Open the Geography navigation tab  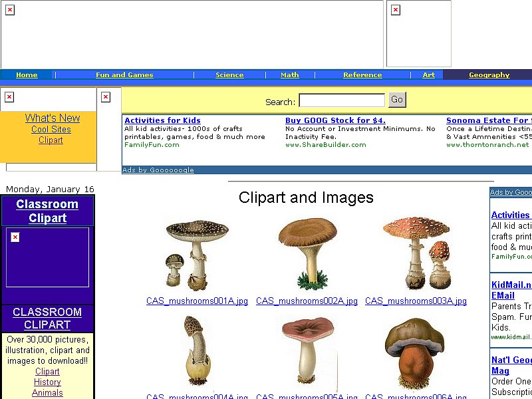(489, 74)
